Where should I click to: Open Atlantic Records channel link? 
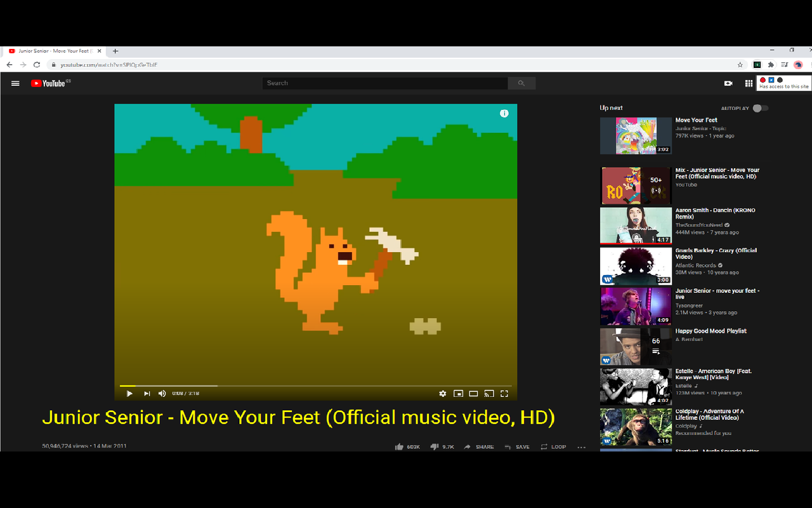tap(695, 265)
